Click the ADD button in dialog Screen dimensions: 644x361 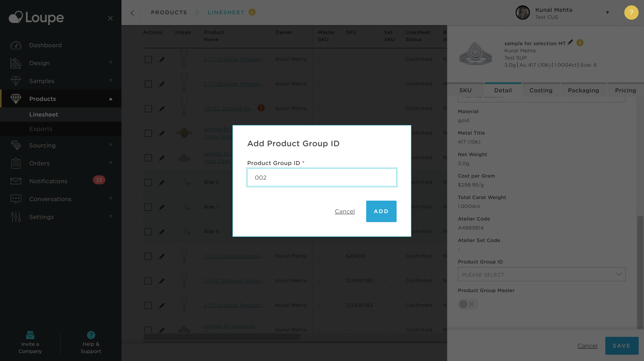(381, 211)
